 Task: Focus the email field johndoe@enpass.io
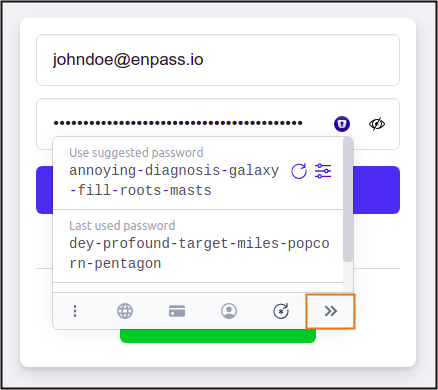tap(218, 60)
